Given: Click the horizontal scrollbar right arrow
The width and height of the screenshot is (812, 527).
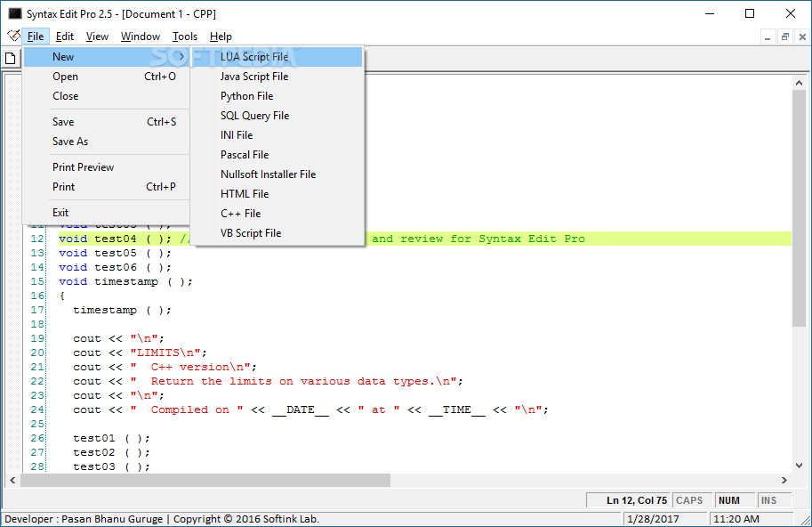Looking at the screenshot, I should 784,481.
